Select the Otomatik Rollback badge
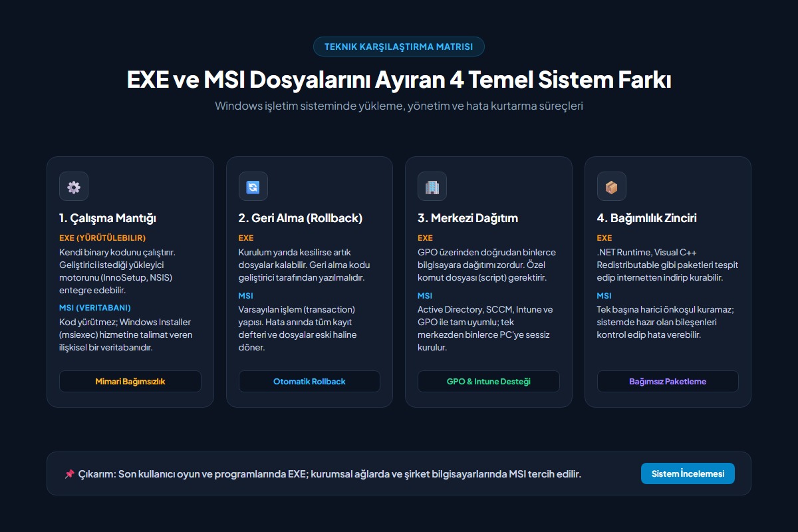 coord(309,382)
